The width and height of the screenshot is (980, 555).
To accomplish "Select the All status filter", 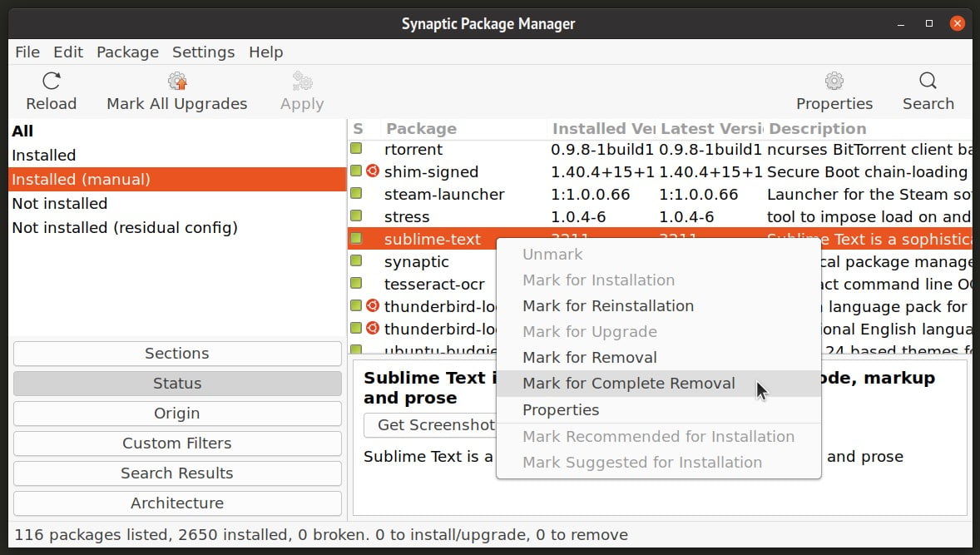I will click(177, 131).
